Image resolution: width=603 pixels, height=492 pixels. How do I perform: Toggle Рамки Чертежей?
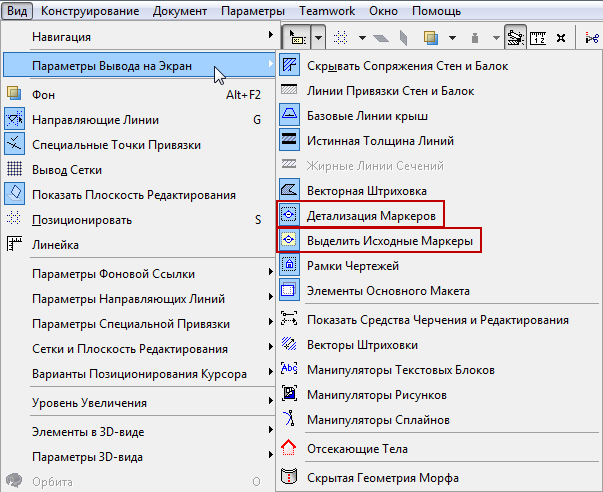click(438, 266)
